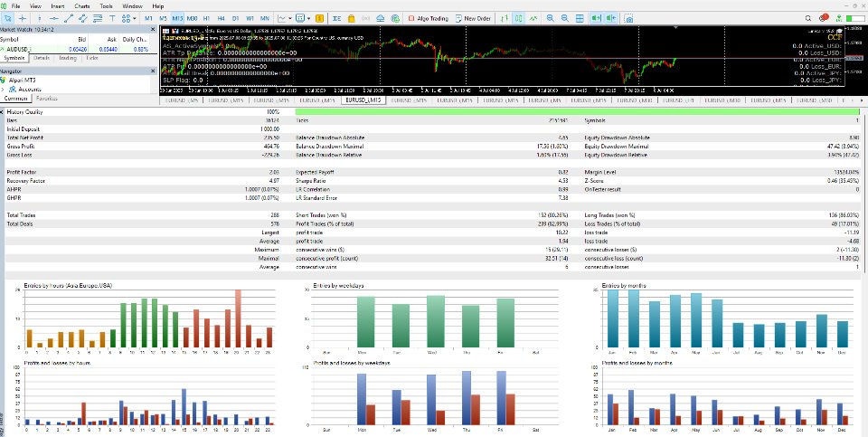Open the Tools menu
Image resolution: width=868 pixels, height=437 pixels.
pos(106,6)
